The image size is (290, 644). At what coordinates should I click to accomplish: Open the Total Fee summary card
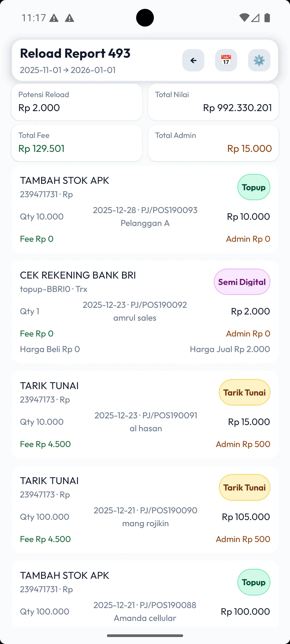[77, 143]
